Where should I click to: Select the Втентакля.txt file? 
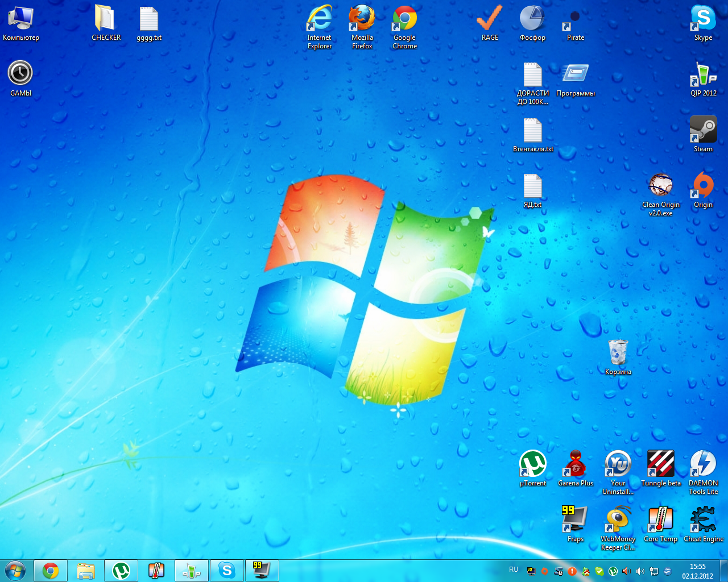point(533,135)
